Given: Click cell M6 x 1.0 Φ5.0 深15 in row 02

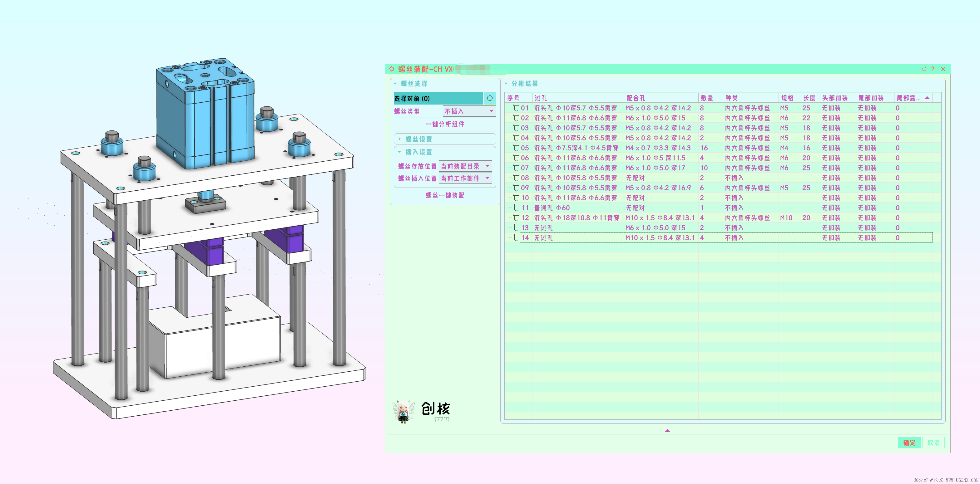Looking at the screenshot, I should point(656,117).
